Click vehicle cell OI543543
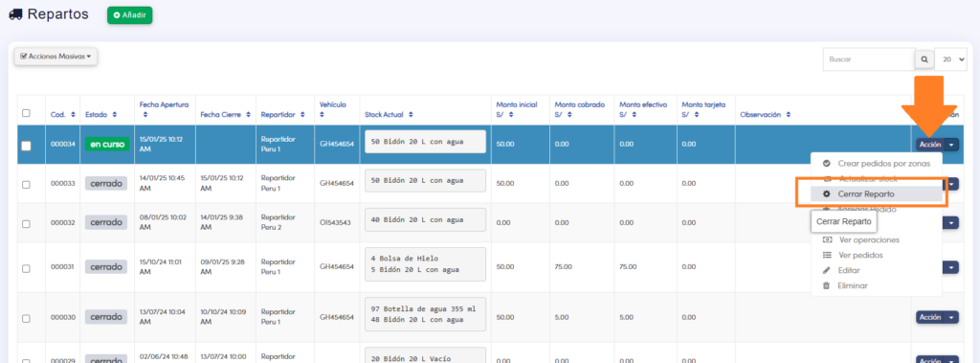This screenshot has height=363, width=980. coord(336,223)
